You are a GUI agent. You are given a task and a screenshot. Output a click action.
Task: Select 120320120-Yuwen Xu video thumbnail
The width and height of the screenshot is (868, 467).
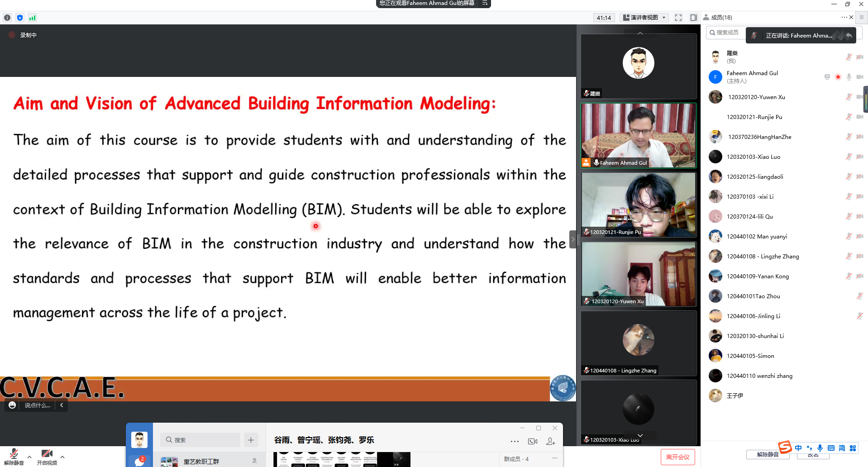pyautogui.click(x=639, y=274)
